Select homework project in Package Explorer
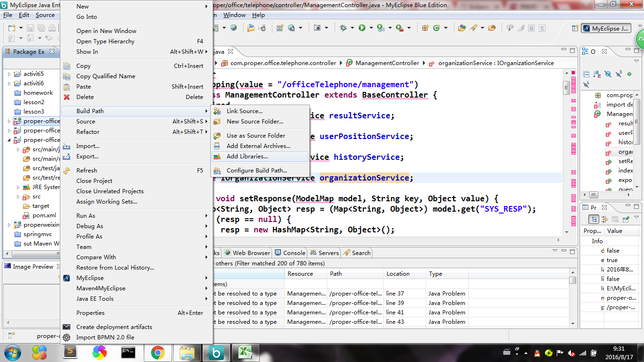The image size is (644, 362). [38, 93]
